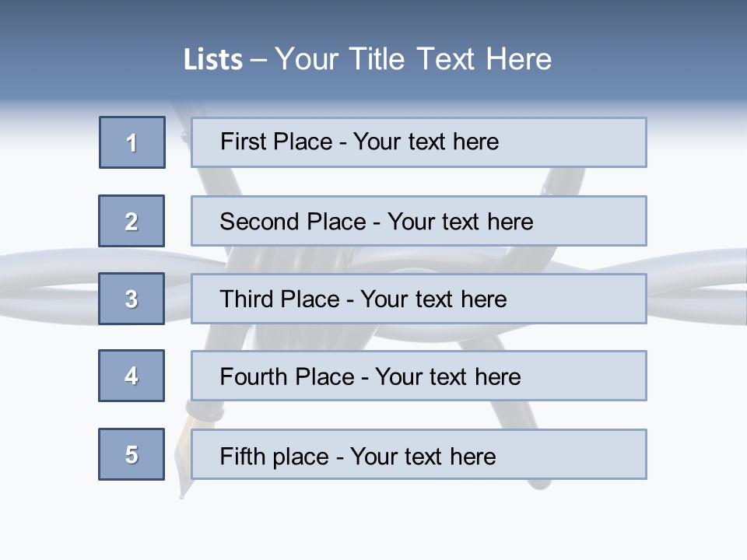This screenshot has width=747, height=560.
Task: Click the number 5 box
Action: pyautogui.click(x=132, y=454)
